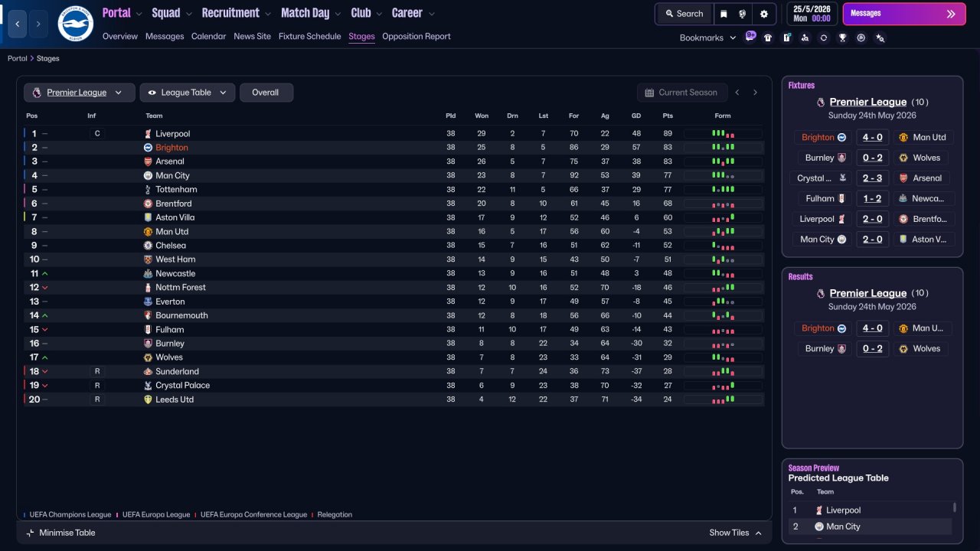Expand the Career menu chevron
Screen dimensions: 980x551
[x=431, y=14]
